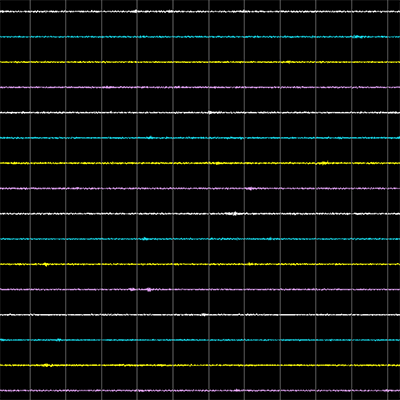This screenshot has width=400, height=400.
Task: Select the third white signal trace
Action: click(x=200, y=214)
